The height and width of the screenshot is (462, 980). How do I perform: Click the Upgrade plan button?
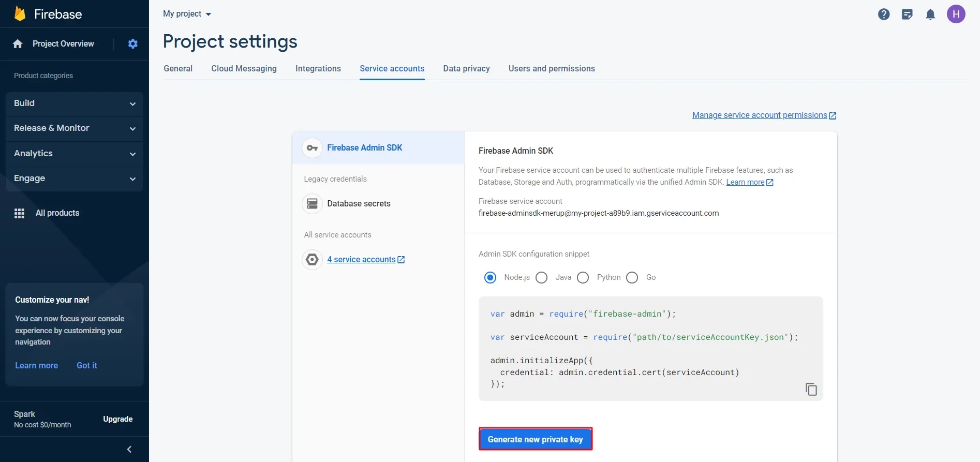(x=118, y=419)
